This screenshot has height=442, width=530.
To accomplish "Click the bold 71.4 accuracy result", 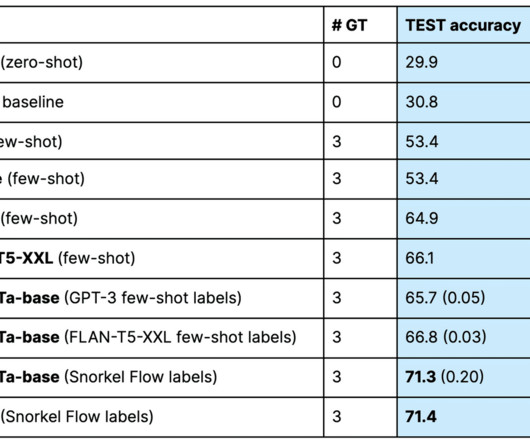I will click(421, 416).
